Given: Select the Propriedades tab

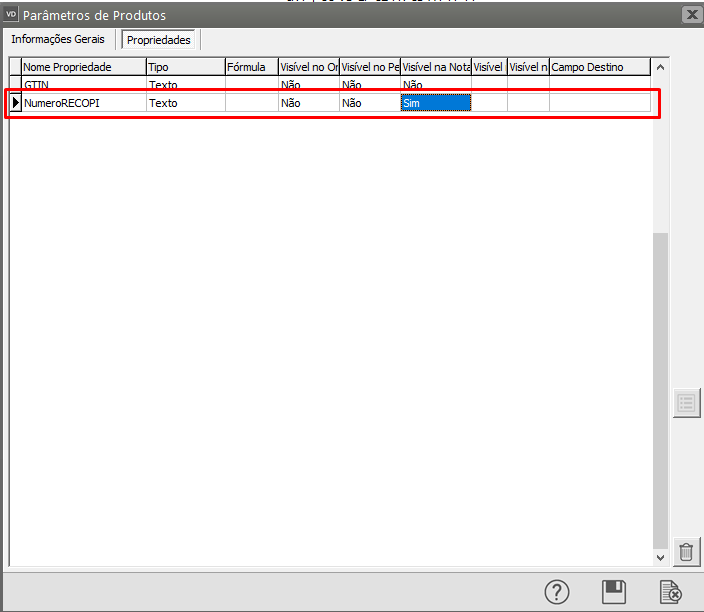Looking at the screenshot, I should point(158,40).
